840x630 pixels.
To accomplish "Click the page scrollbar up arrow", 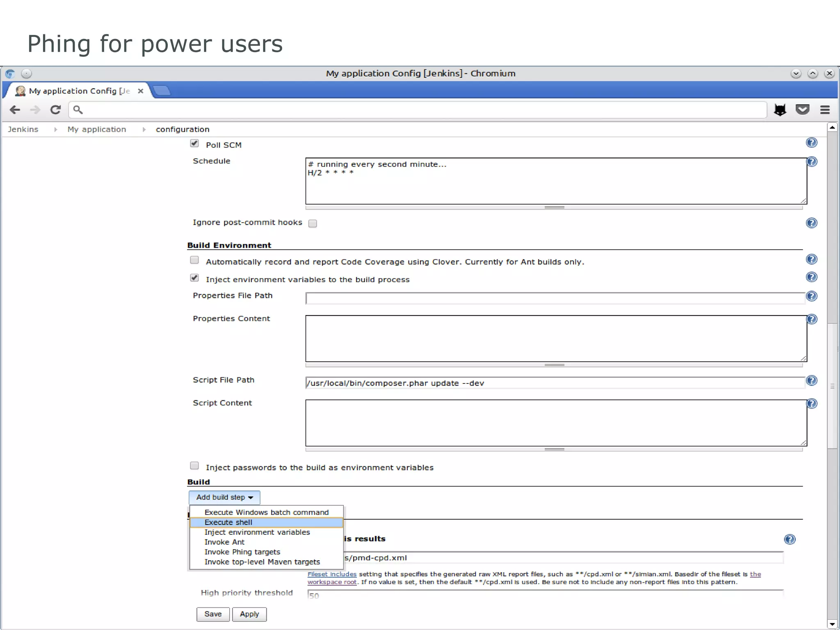I will (x=832, y=128).
